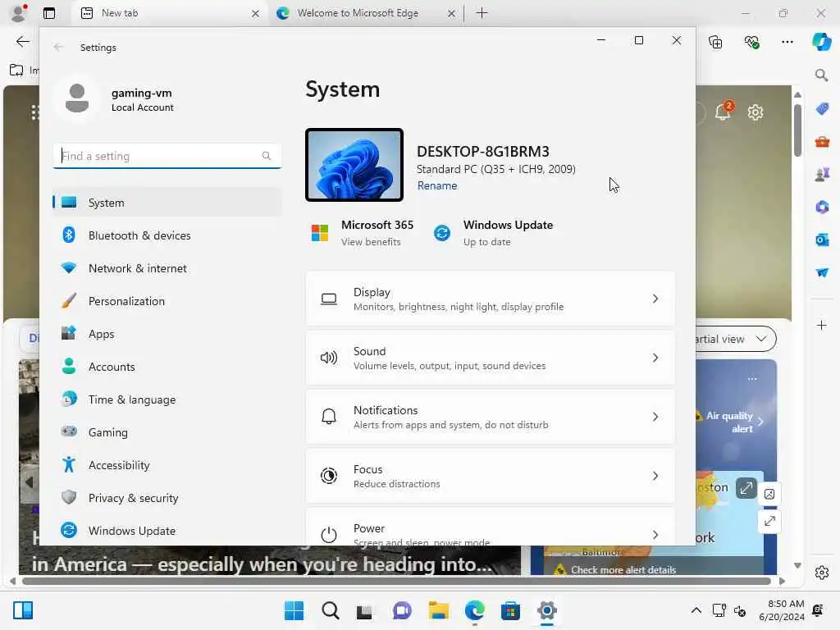Open Sound settings row
Image resolution: width=840 pixels, height=630 pixels.
click(x=491, y=358)
